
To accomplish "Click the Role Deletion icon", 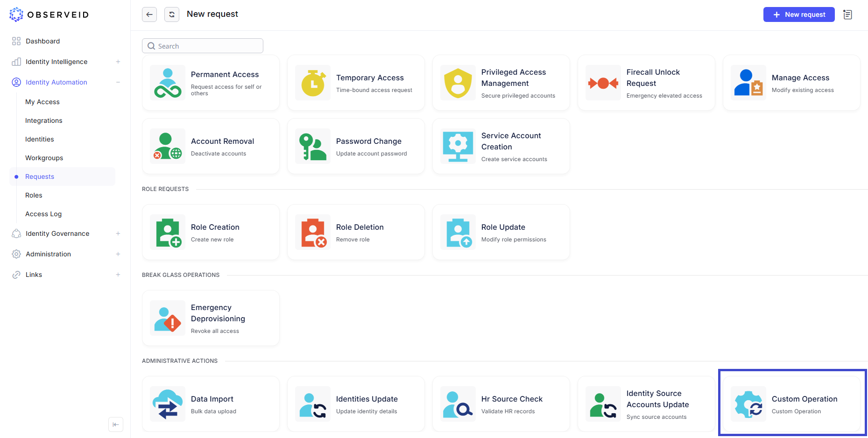I will 313,233.
